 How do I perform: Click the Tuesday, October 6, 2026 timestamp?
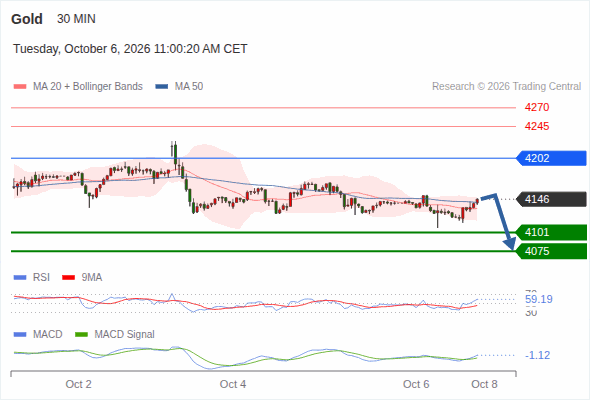click(130, 49)
